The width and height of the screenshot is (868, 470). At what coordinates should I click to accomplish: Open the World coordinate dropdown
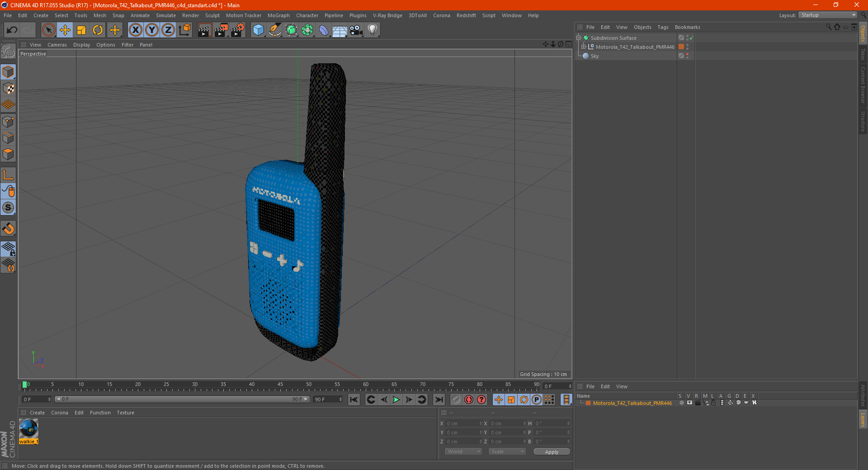pyautogui.click(x=463, y=451)
